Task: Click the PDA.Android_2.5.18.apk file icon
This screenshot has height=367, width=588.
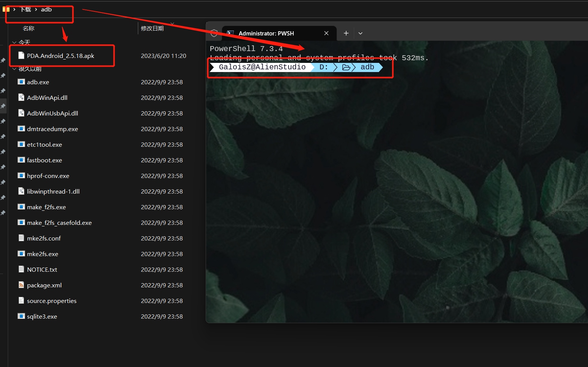Action: pyautogui.click(x=21, y=56)
